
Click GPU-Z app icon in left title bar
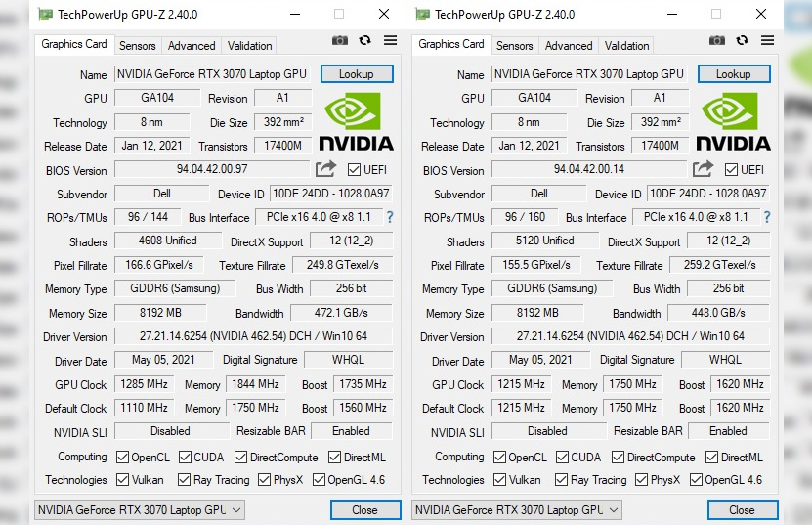(46, 14)
